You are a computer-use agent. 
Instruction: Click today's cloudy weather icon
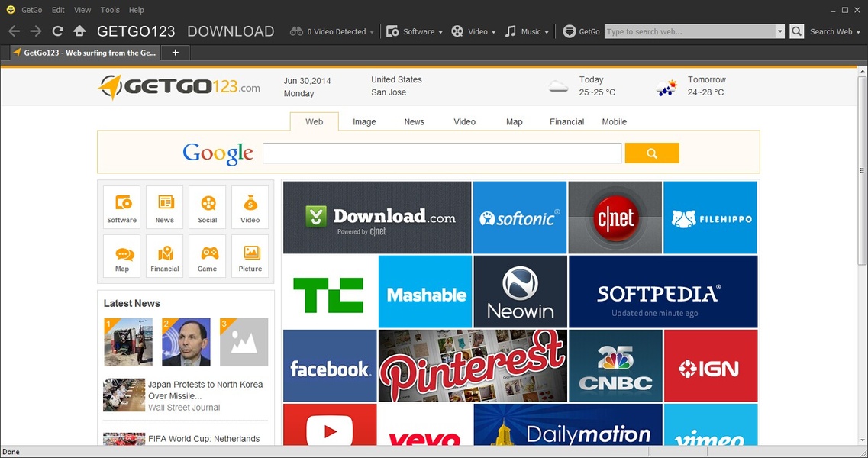(558, 86)
